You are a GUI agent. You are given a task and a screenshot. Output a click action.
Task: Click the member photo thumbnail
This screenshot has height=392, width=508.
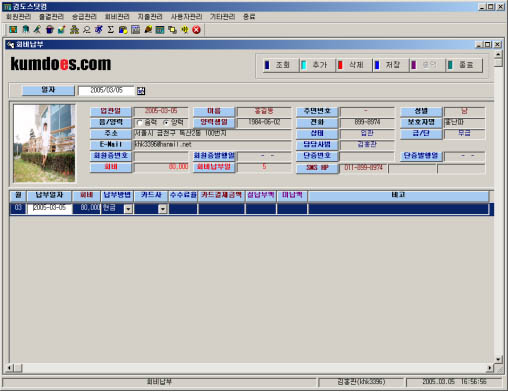tap(44, 143)
